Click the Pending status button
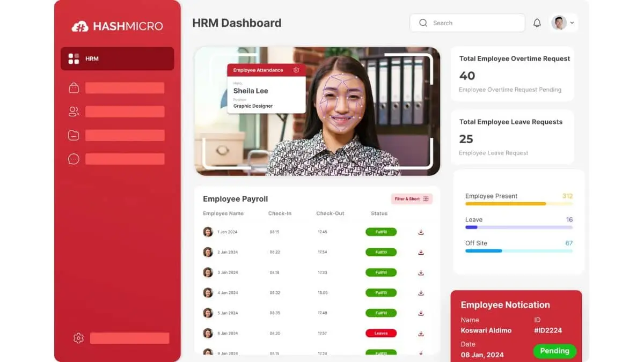 [554, 351]
